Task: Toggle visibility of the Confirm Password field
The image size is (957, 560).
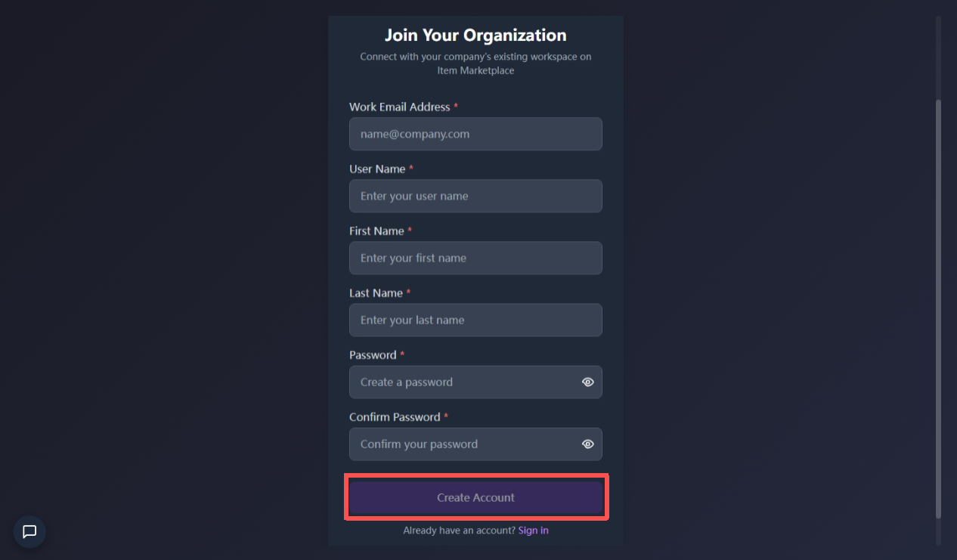Action: [x=587, y=444]
